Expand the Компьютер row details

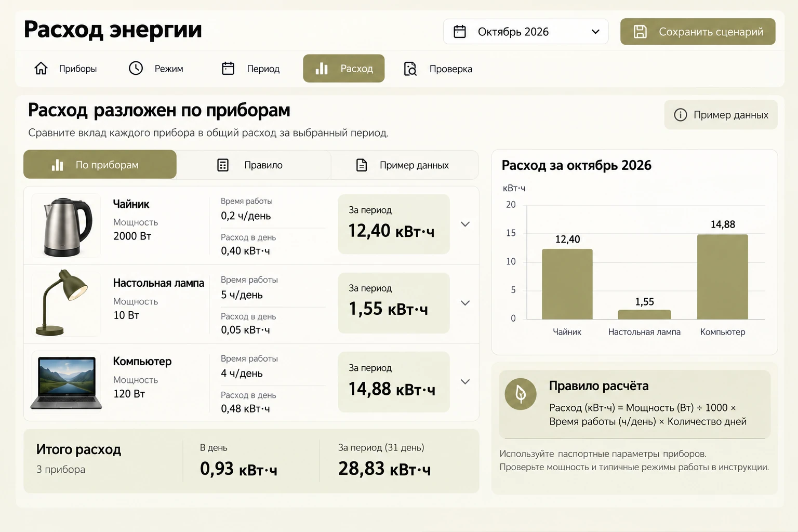tap(465, 382)
